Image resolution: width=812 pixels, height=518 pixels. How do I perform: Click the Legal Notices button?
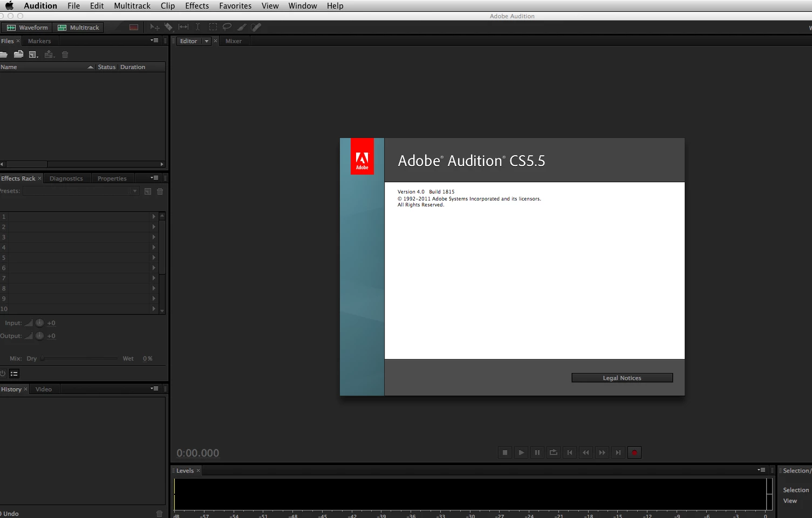point(622,378)
